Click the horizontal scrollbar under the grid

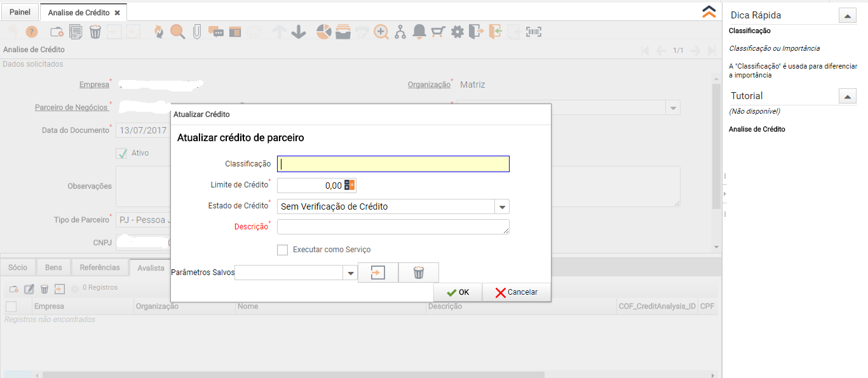[292, 375]
